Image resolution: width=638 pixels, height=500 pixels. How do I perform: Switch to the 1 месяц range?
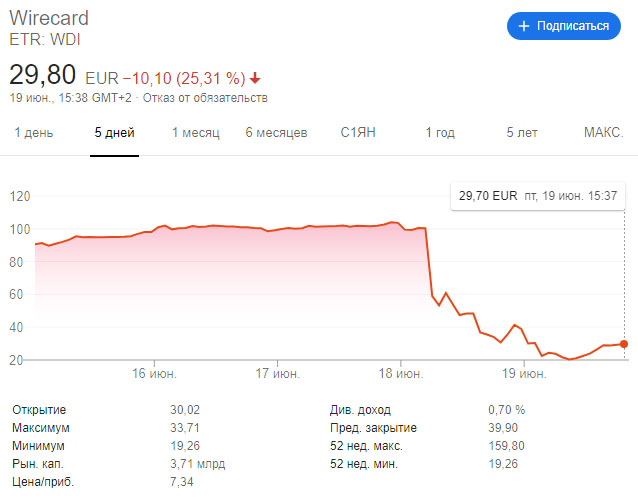pos(196,133)
